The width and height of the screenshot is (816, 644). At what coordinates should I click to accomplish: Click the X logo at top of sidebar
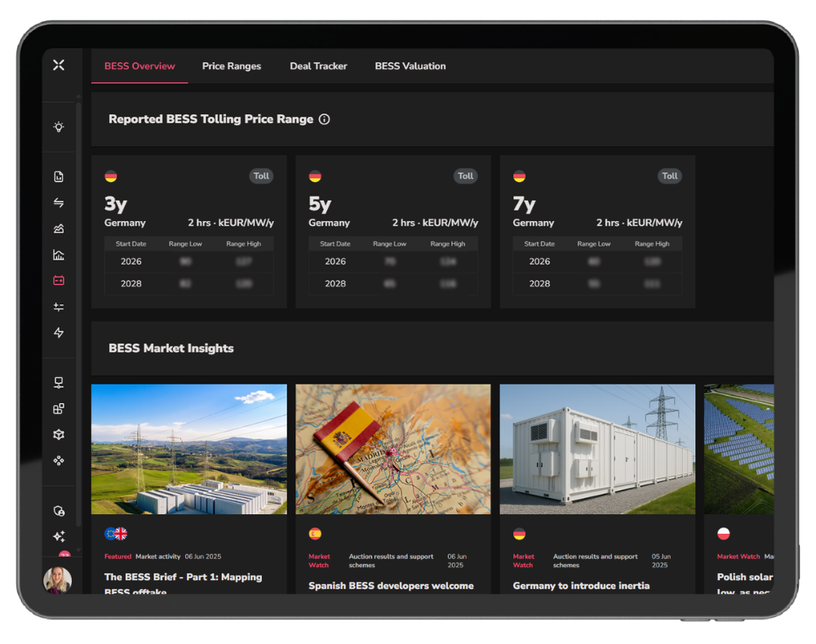(59, 65)
